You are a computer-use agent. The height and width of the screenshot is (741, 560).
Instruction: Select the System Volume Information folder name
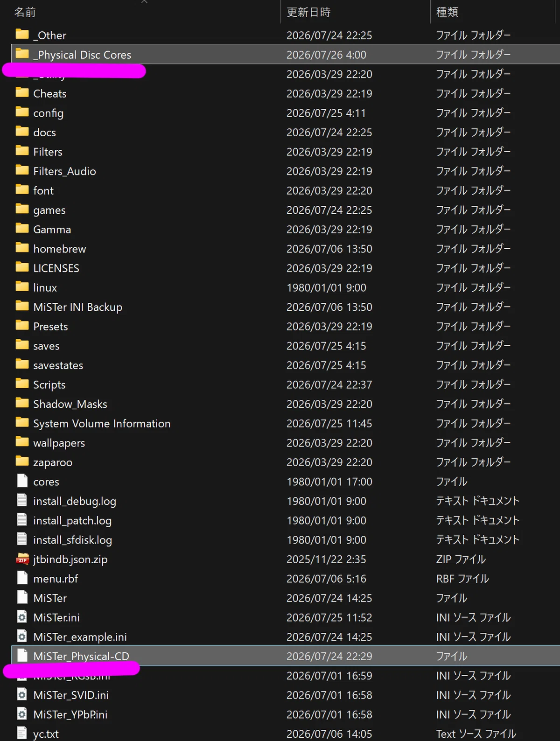(x=102, y=424)
